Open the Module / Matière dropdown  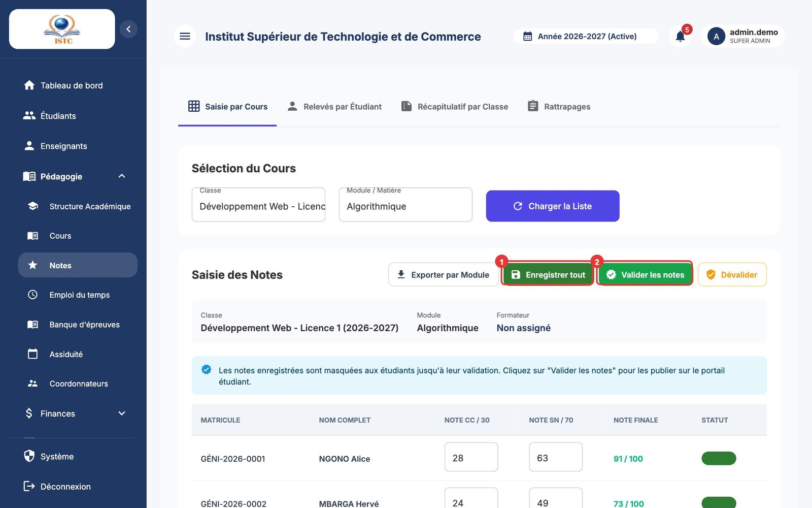(x=405, y=205)
